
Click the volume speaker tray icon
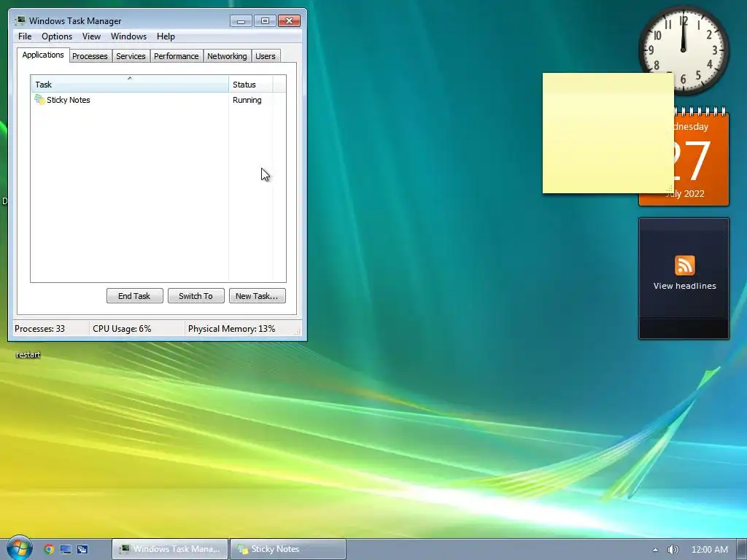click(673, 550)
